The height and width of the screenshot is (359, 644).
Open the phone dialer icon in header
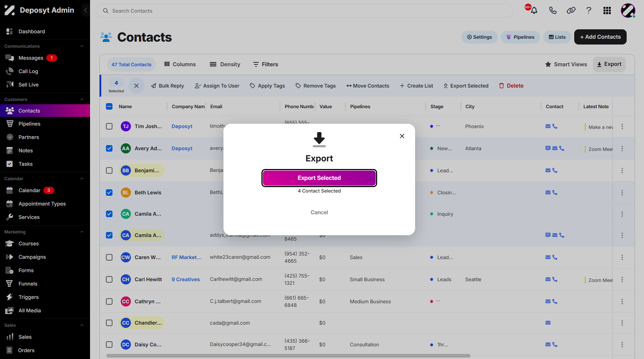click(553, 10)
